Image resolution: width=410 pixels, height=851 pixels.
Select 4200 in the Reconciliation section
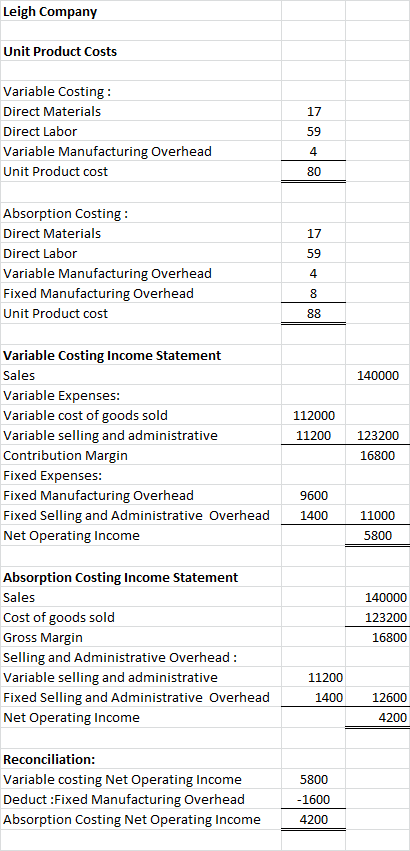[x=314, y=820]
